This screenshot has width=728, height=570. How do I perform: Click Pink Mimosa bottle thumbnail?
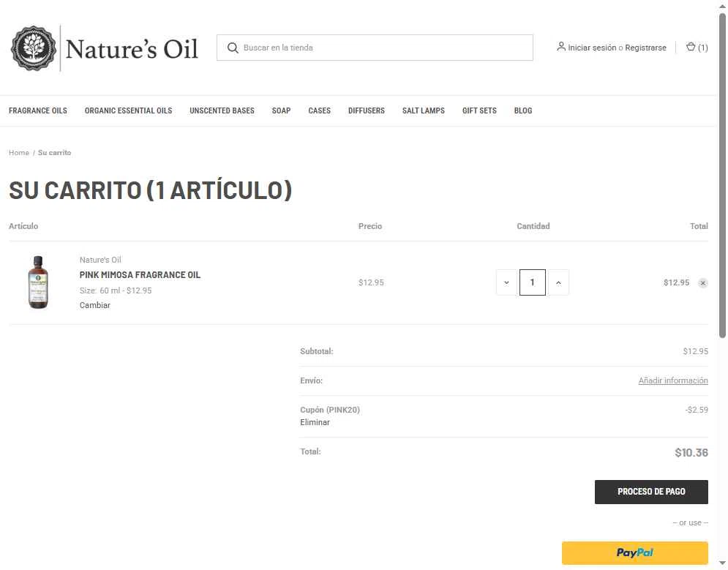(38, 282)
